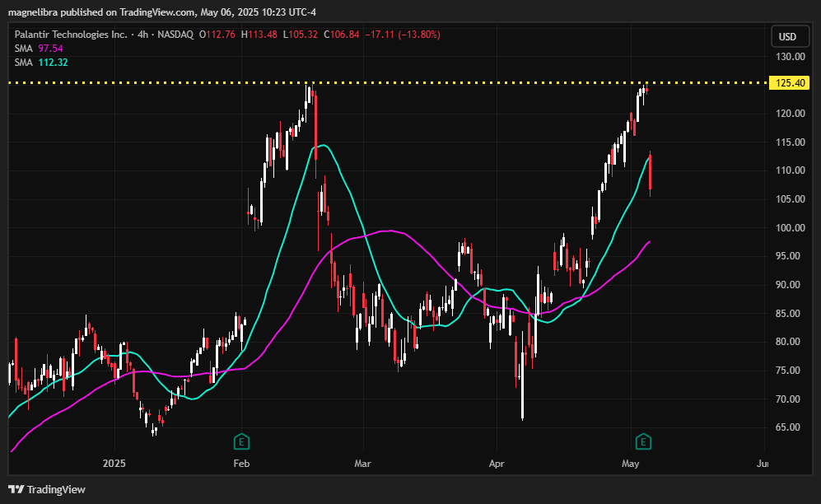Click the 2025 label on time axis
The height and width of the screenshot is (504, 821).
tap(114, 464)
